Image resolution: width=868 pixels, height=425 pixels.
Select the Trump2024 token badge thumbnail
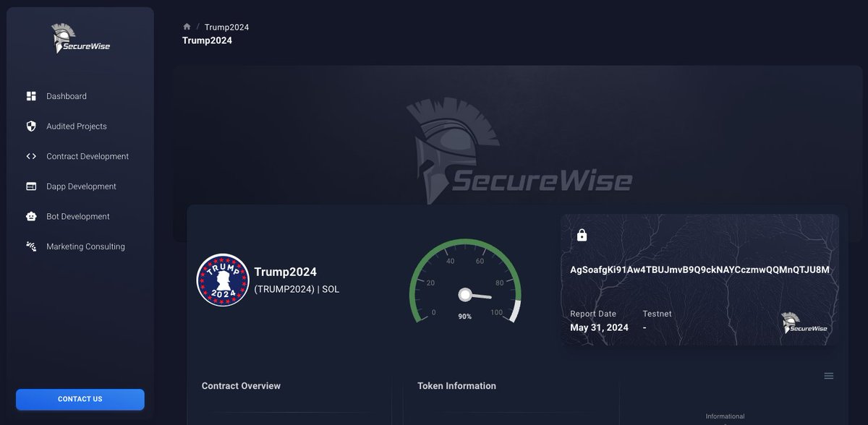(222, 280)
